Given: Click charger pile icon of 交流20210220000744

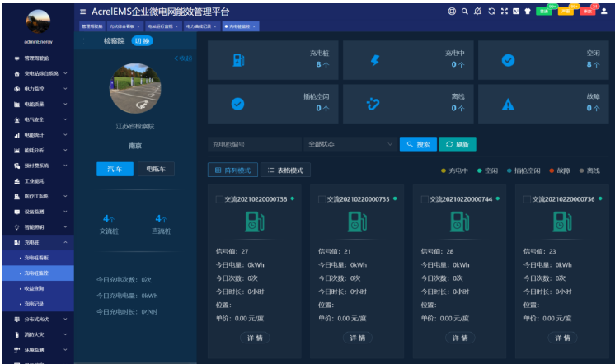Looking at the screenshot, I should (x=460, y=222).
